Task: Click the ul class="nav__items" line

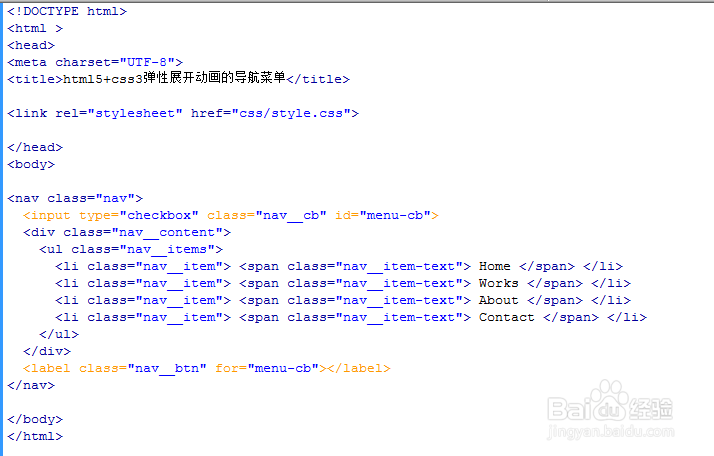Action: 131,249
